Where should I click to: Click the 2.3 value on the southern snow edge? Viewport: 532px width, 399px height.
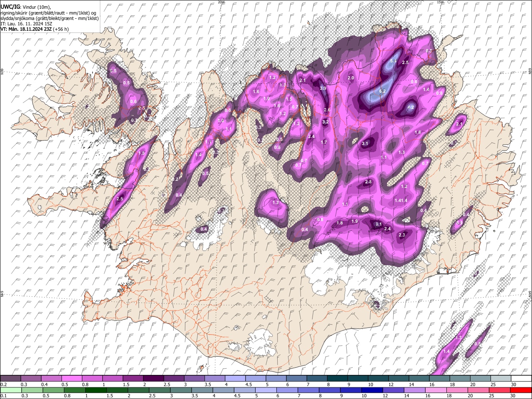pos(402,235)
